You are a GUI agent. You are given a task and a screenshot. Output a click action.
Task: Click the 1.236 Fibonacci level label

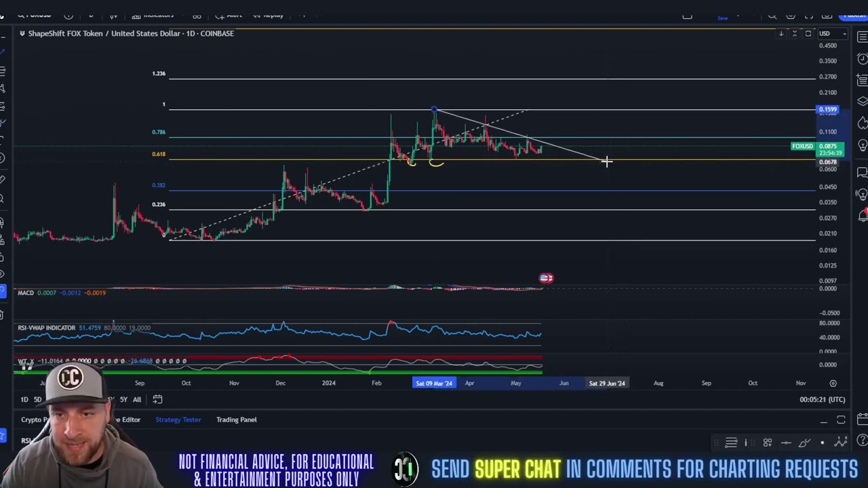pos(159,73)
